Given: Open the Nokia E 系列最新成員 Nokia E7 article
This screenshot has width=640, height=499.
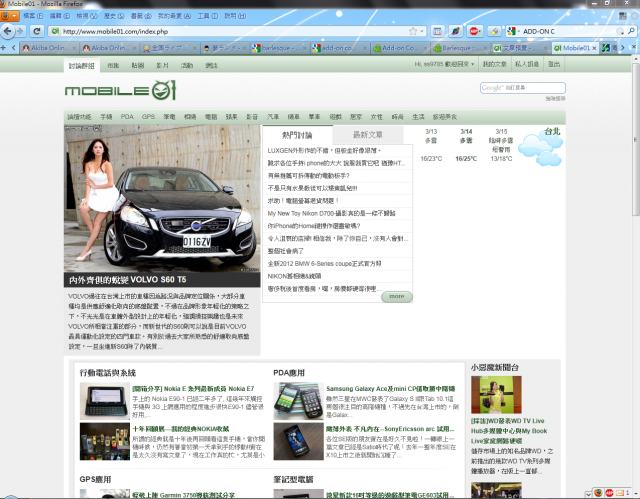Looking at the screenshot, I should (x=193, y=389).
